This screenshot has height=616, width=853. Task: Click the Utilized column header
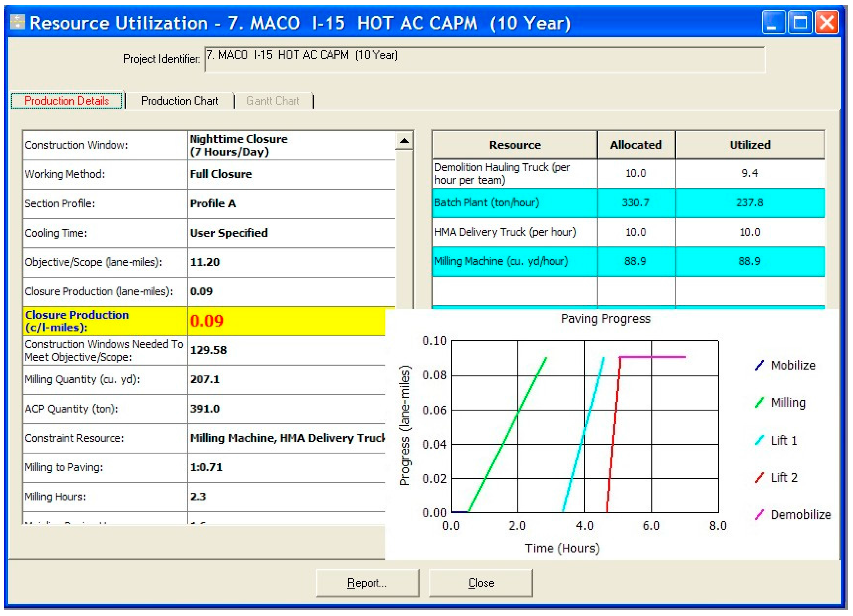pyautogui.click(x=749, y=145)
